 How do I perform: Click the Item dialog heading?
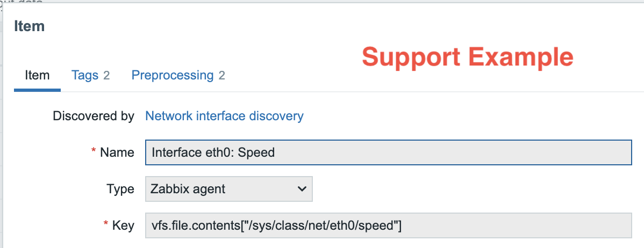pos(29,26)
